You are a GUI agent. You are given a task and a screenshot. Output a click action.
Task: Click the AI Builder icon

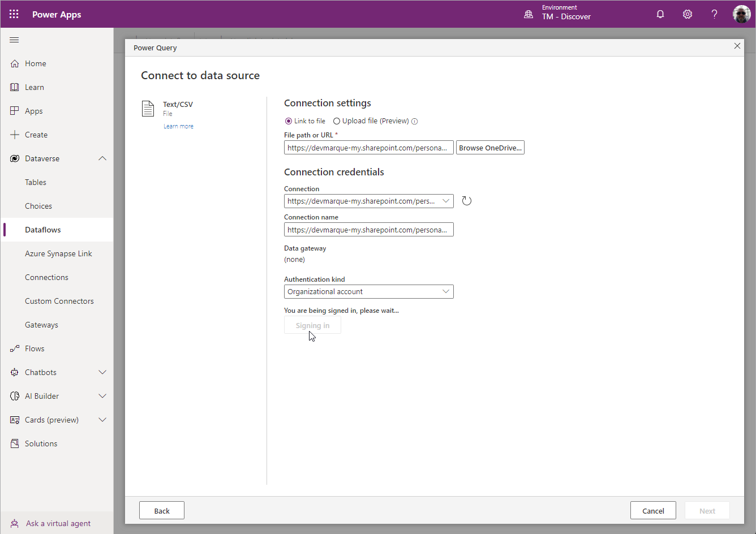pyautogui.click(x=15, y=396)
